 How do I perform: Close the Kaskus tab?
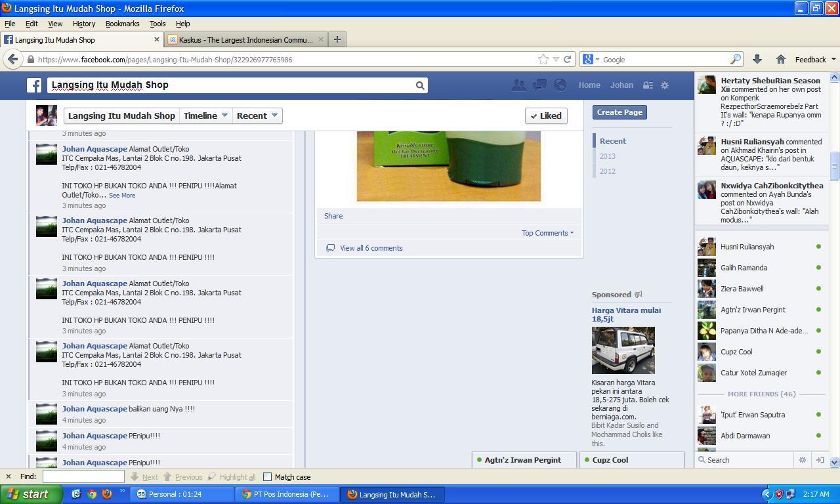click(x=321, y=39)
